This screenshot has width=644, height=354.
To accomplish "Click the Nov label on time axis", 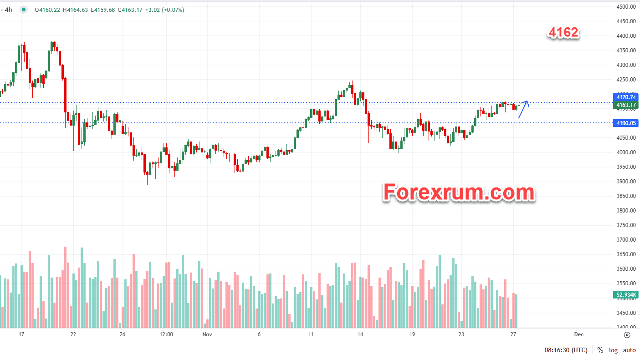I will pos(208,334).
